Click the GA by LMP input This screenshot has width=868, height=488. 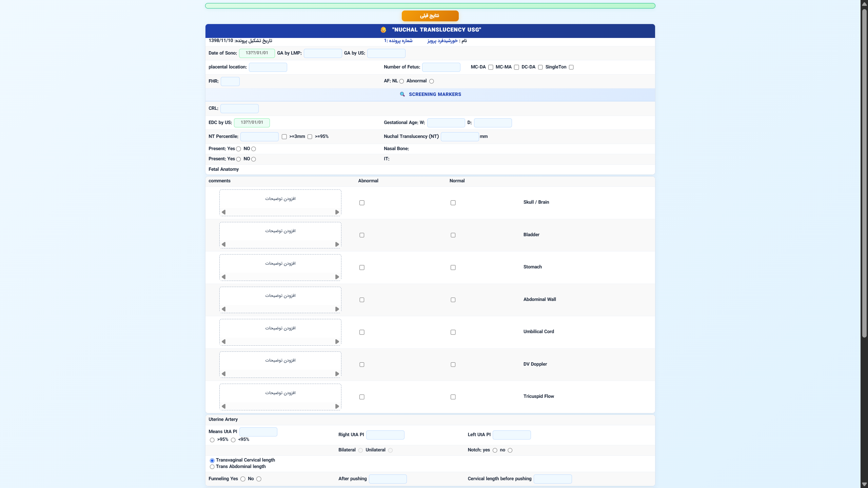[323, 53]
